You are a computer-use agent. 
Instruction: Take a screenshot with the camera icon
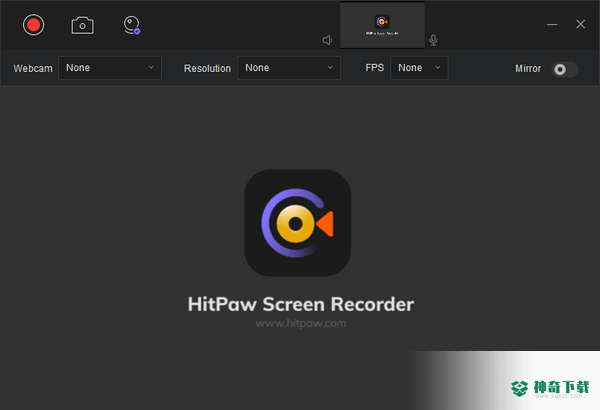tap(82, 25)
